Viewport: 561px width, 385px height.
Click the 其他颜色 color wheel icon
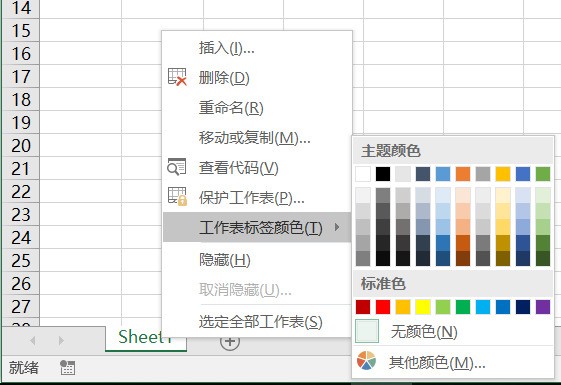tap(366, 360)
